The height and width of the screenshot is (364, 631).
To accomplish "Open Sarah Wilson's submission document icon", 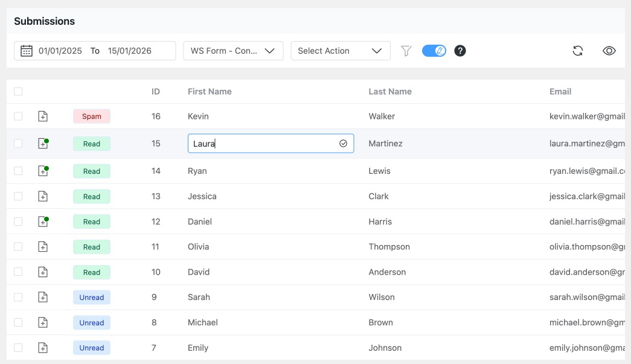I will [x=42, y=297].
